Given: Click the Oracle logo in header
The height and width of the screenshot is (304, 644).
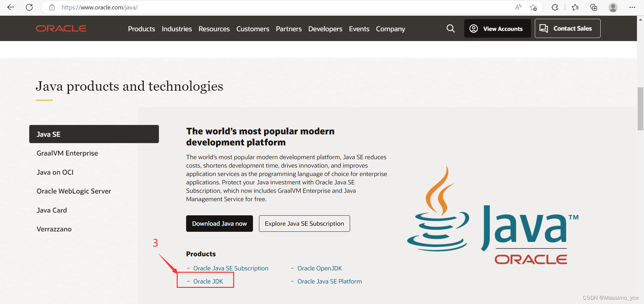Looking at the screenshot, I should pyautogui.click(x=61, y=29).
